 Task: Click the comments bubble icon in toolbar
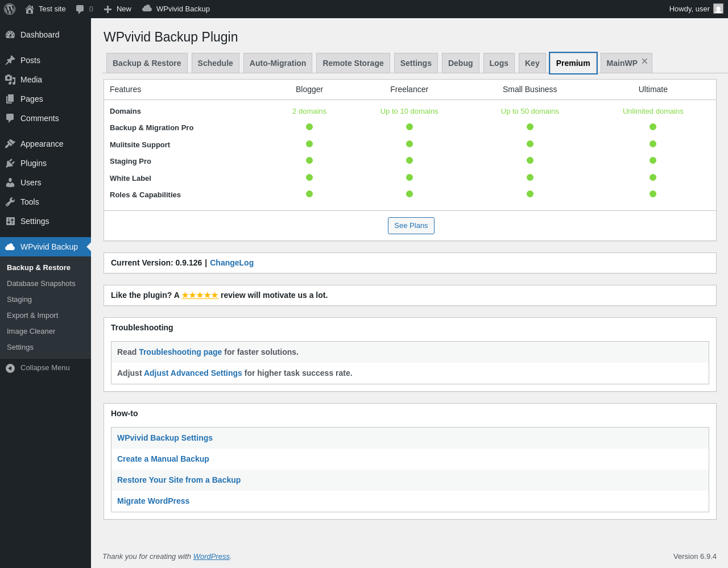tap(80, 9)
